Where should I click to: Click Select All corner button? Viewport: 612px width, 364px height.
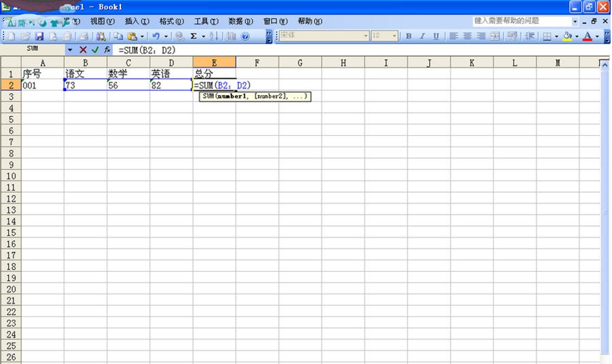(11, 62)
